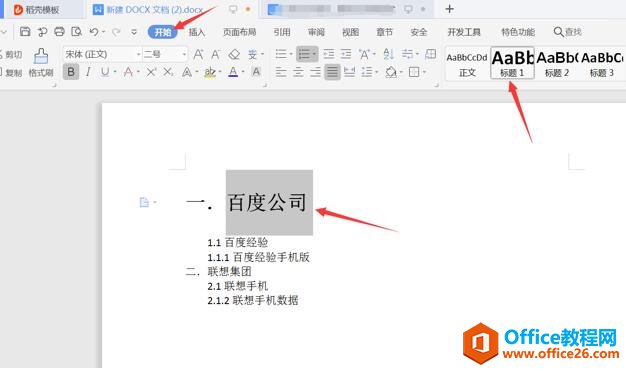Switch to the 开始 ribbon tab

click(162, 32)
